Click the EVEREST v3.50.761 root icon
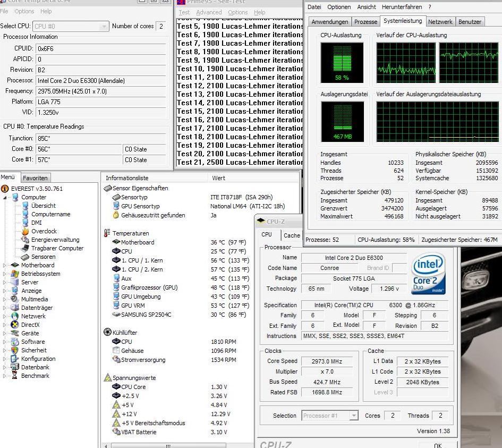The width and height of the screenshot is (502, 448). pyautogui.click(x=5, y=189)
